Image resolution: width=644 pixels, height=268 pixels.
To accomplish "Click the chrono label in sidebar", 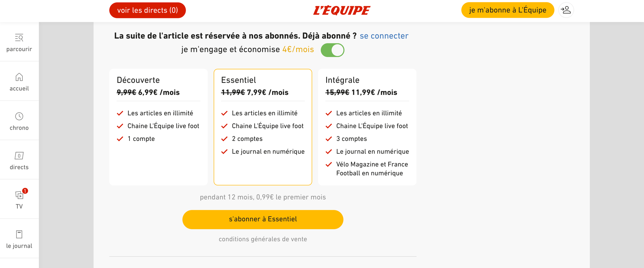I will pyautogui.click(x=19, y=128).
